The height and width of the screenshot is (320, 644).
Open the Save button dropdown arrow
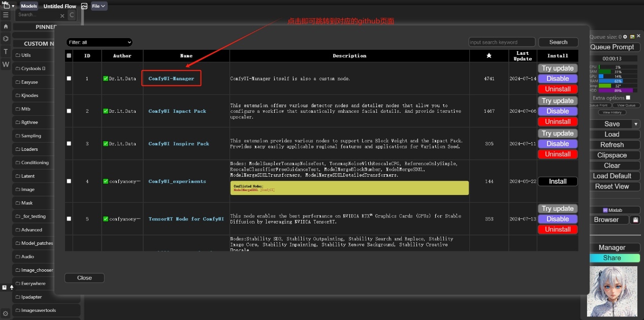tap(635, 124)
